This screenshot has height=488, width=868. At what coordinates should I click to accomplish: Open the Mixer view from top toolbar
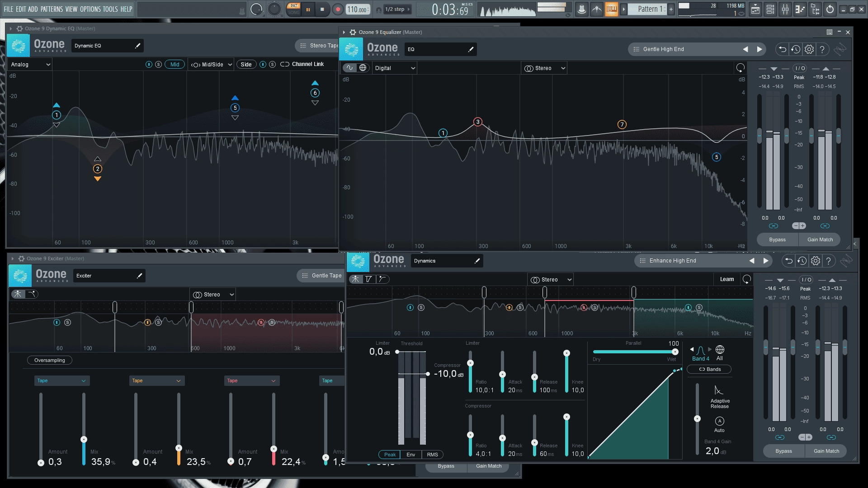point(785,9)
